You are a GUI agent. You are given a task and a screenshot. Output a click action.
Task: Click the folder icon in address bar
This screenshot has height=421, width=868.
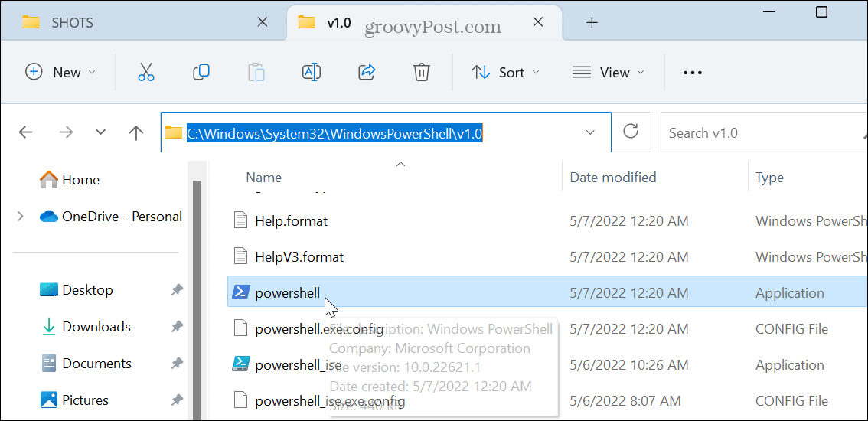tap(174, 132)
